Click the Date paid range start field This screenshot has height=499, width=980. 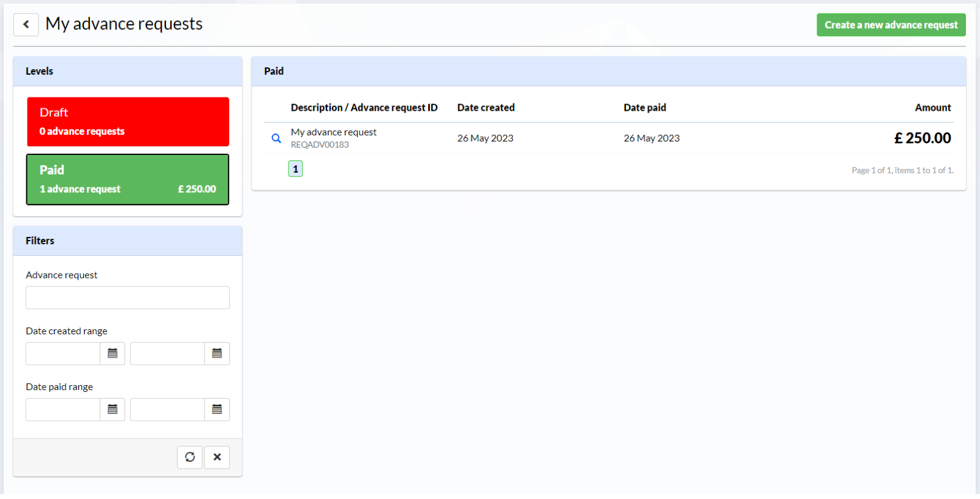pos(63,410)
